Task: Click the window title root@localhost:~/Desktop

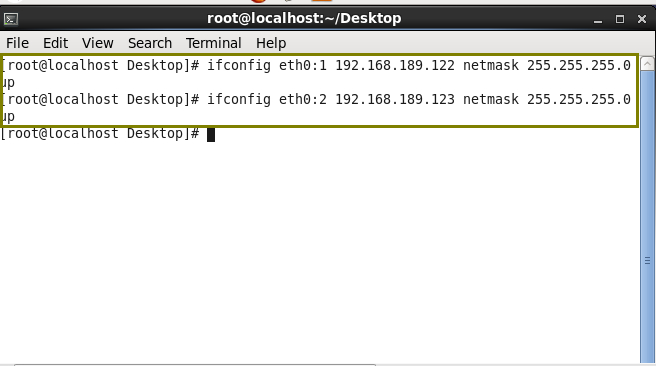Action: 304,18
